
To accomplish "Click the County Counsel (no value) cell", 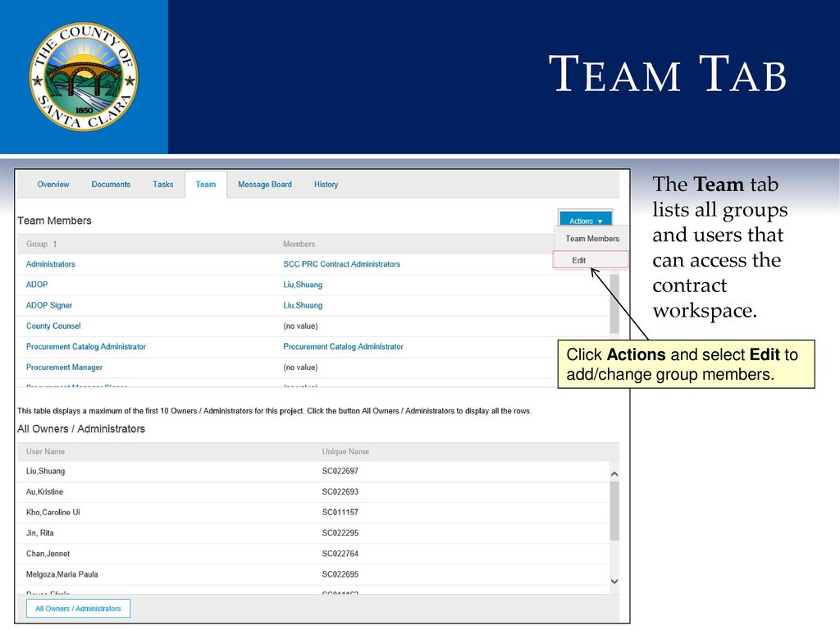I will 300,326.
